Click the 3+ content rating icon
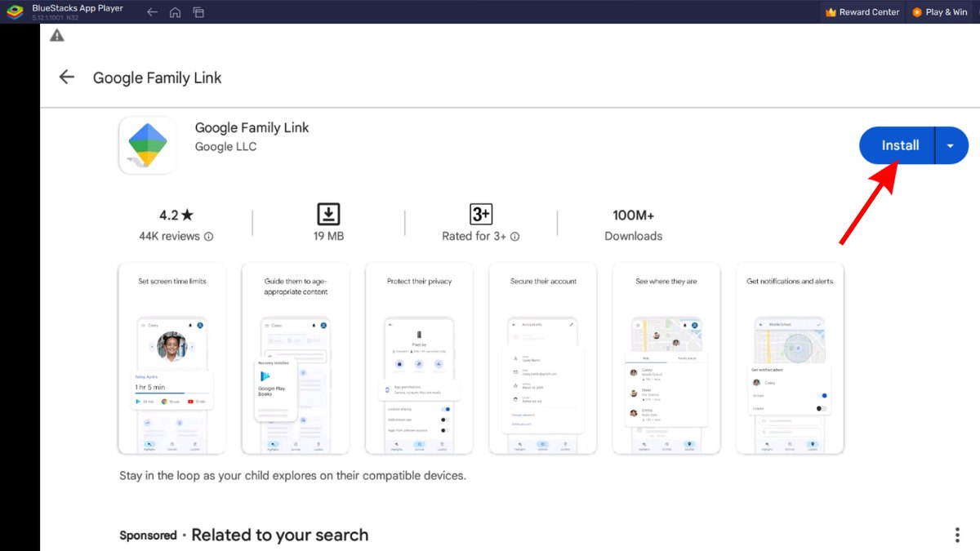The image size is (980, 551). tap(481, 215)
